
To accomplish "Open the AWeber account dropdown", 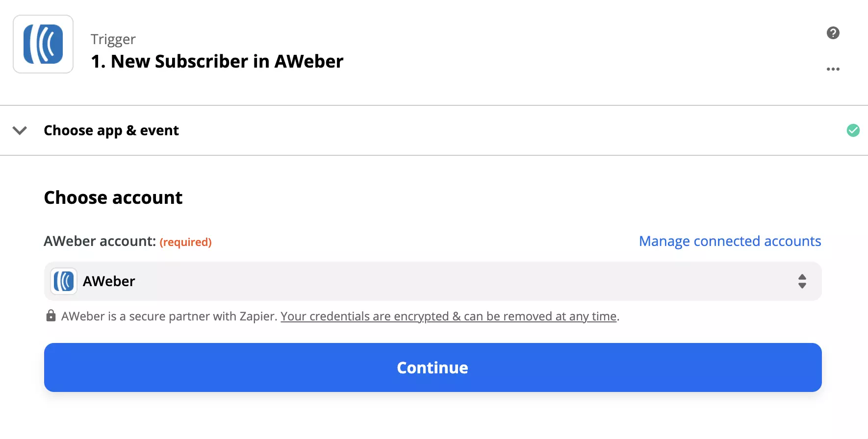I will point(432,281).
